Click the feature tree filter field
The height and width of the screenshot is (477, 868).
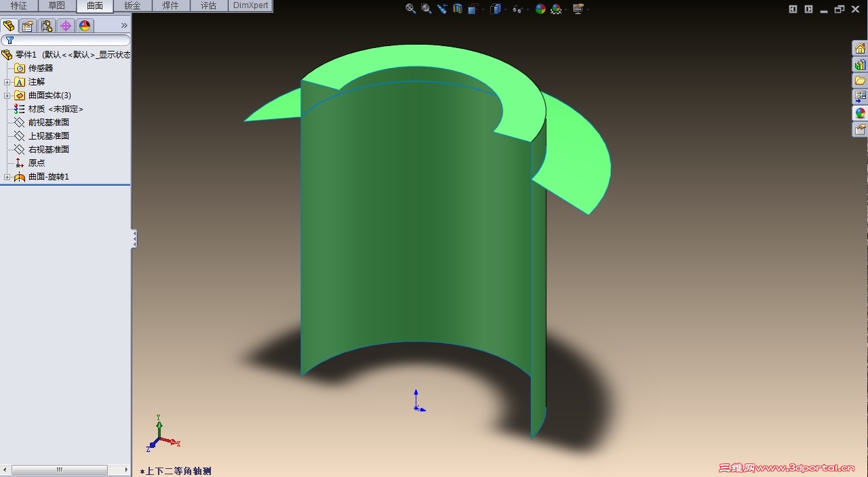(x=66, y=41)
